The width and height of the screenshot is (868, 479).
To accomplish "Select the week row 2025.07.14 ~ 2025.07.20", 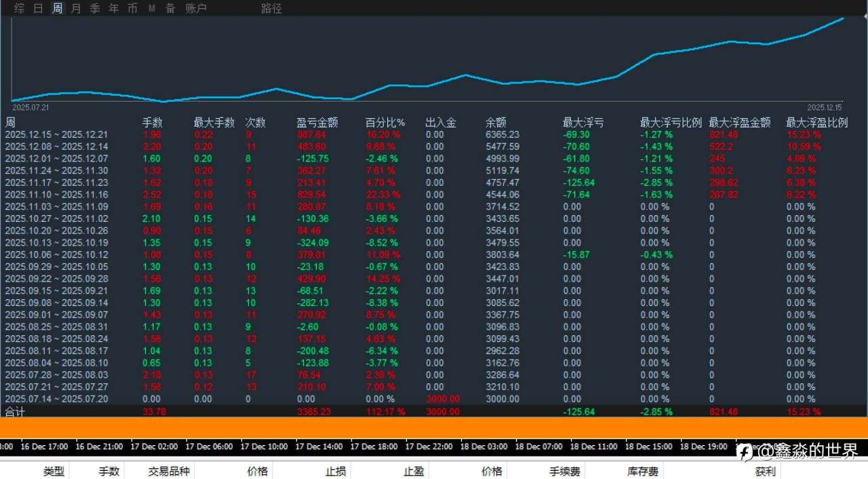I will coord(434,399).
